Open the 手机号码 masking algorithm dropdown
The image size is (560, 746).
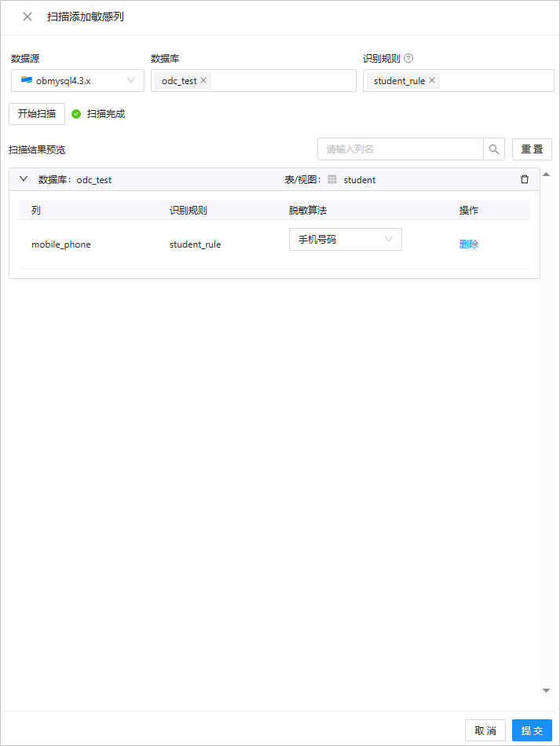[x=346, y=239]
